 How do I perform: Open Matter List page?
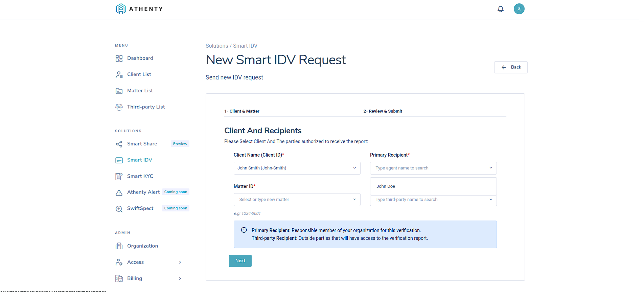click(x=140, y=91)
